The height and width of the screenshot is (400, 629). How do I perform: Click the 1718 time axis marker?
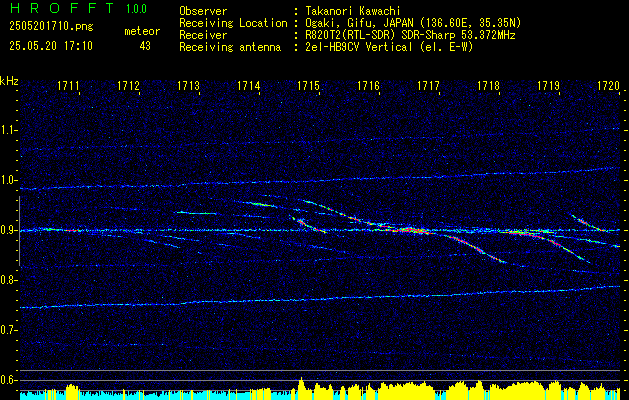pos(489,85)
